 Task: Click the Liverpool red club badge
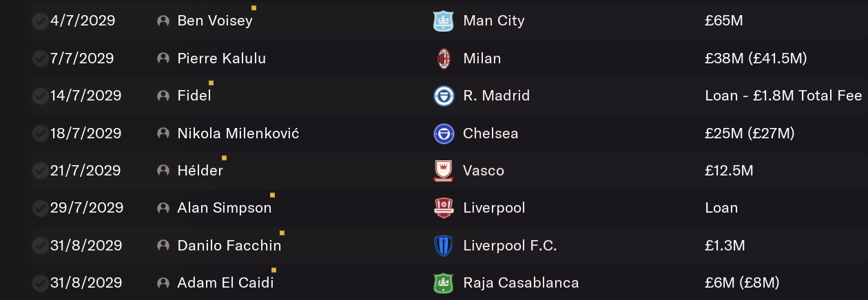pos(444,208)
